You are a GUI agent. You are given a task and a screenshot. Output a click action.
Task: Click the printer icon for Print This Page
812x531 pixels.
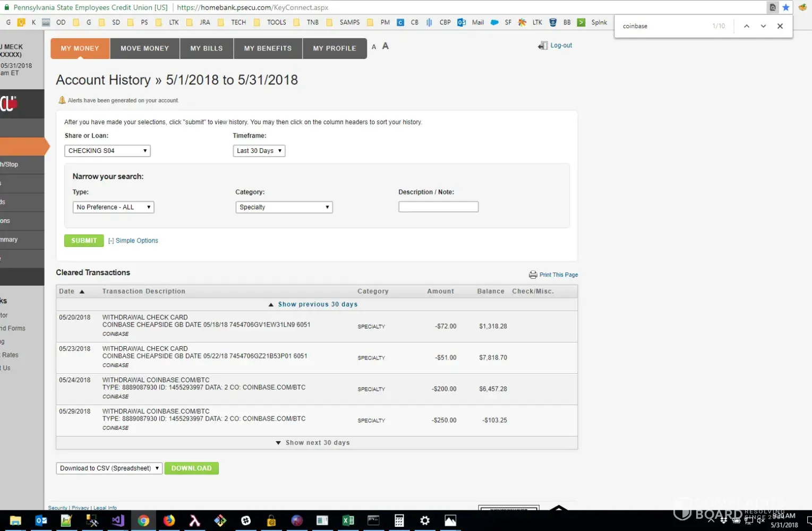click(x=533, y=275)
